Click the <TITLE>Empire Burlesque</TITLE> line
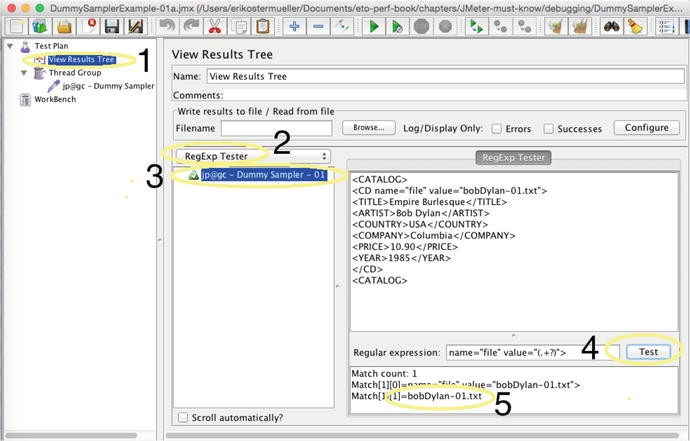Image resolution: width=690 pixels, height=441 pixels. pyautogui.click(x=430, y=202)
